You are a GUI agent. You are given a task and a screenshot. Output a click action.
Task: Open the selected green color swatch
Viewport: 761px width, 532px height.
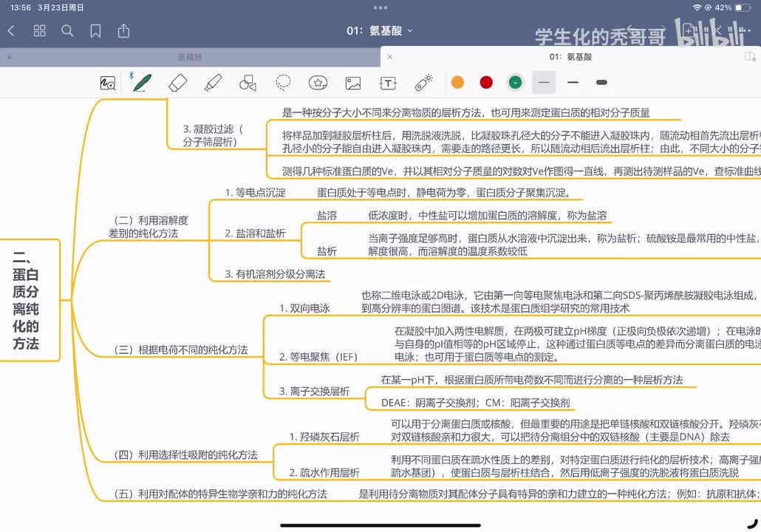(516, 83)
